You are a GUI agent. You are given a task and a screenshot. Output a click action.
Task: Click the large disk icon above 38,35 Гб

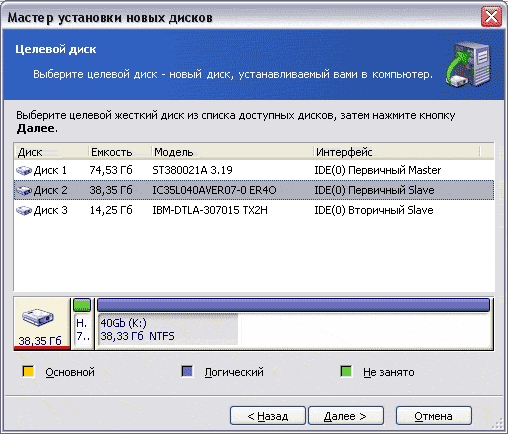point(38,317)
